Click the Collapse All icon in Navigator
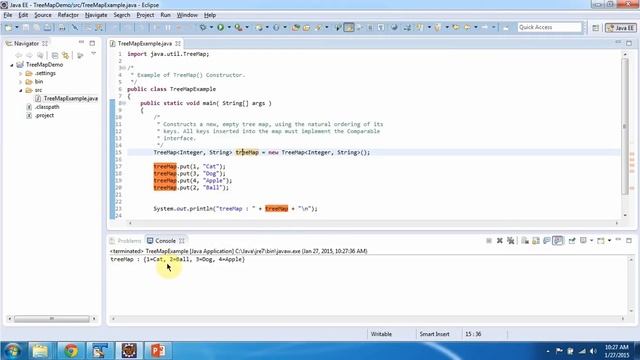Screen dimensions: 640x360 (x=55, y=55)
